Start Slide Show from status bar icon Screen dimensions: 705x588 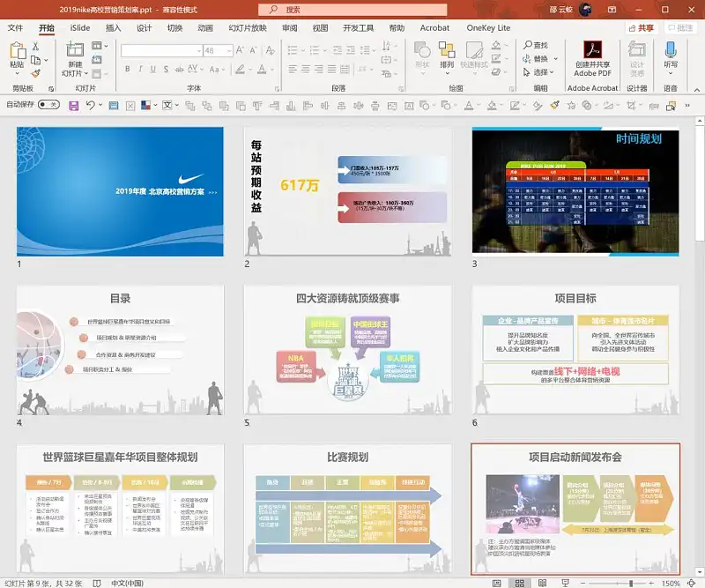click(x=565, y=583)
